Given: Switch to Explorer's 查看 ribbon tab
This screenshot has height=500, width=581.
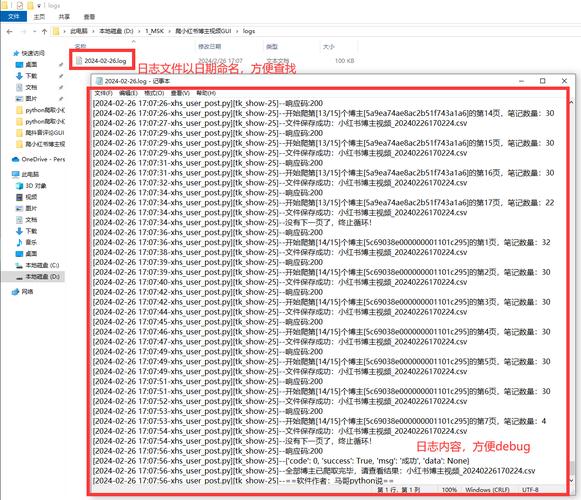Looking at the screenshot, I should pyautogui.click(x=89, y=17).
